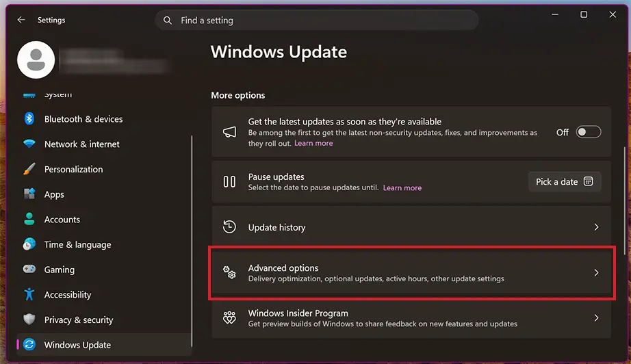Click the 'More options' section label

(238, 95)
